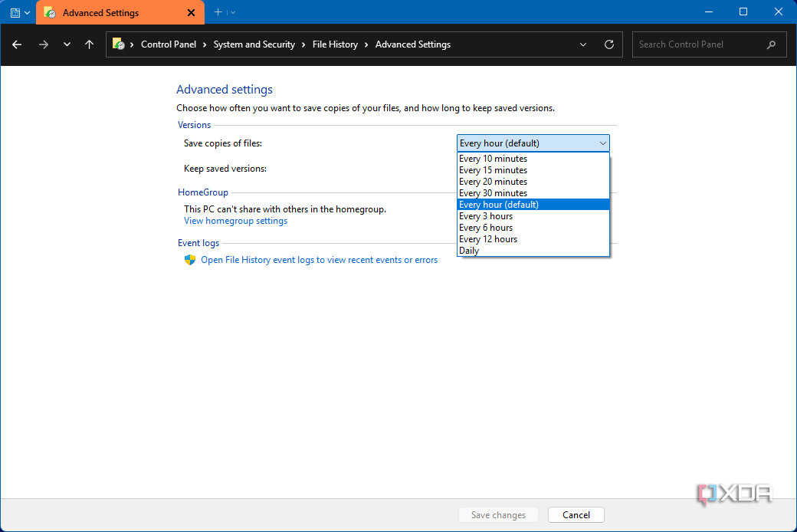797x532 pixels.
Task: Click the Advanced settings heading
Action: pyautogui.click(x=224, y=90)
